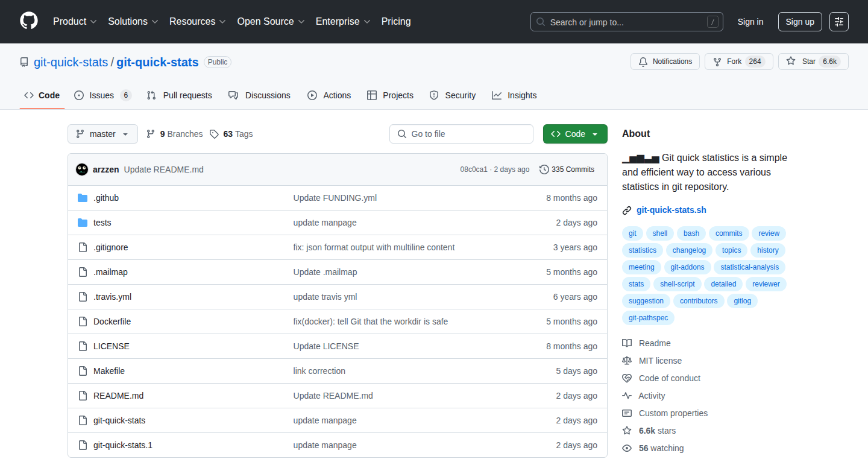Image resolution: width=868 pixels, height=459 pixels.
Task: Click the Pull requests icon
Action: pos(151,95)
